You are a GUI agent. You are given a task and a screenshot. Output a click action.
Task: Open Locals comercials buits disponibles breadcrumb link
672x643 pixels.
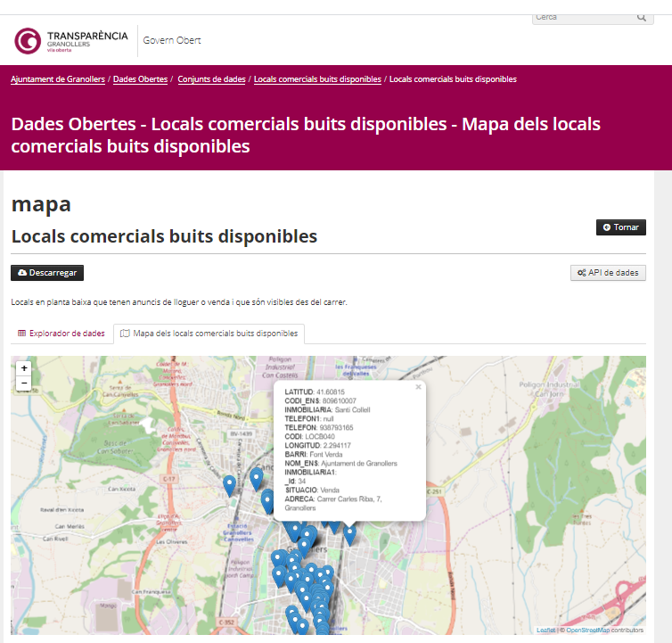pyautogui.click(x=317, y=79)
